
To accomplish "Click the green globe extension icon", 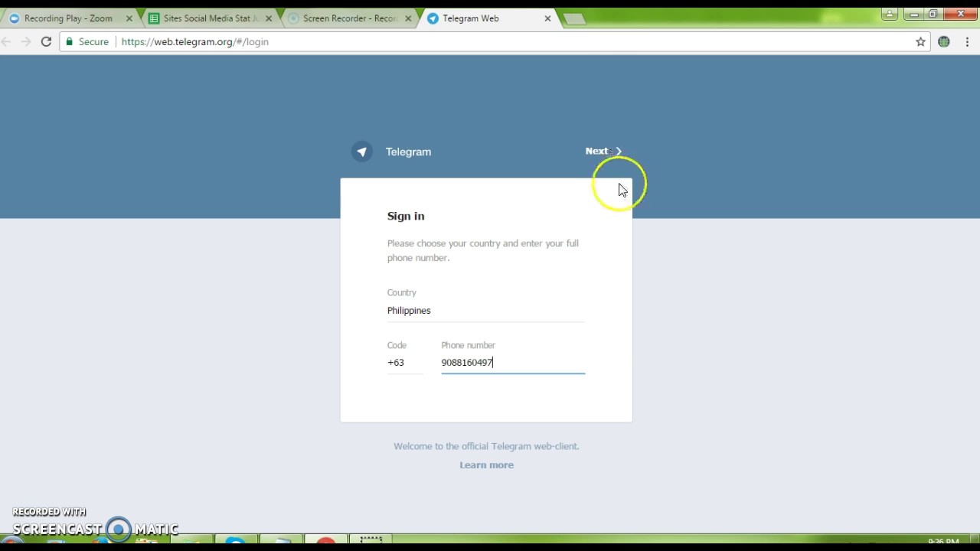I will [x=944, y=42].
